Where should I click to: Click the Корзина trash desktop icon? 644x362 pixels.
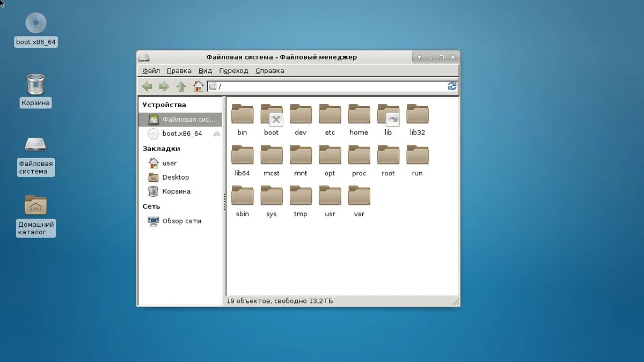click(x=36, y=90)
